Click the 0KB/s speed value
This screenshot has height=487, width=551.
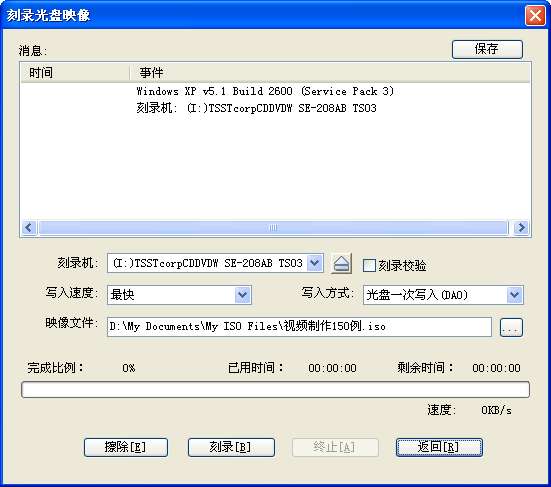(x=496, y=410)
